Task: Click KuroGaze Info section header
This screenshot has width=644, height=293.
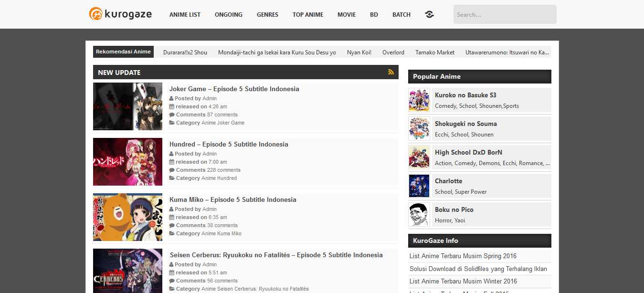Action: pos(480,241)
